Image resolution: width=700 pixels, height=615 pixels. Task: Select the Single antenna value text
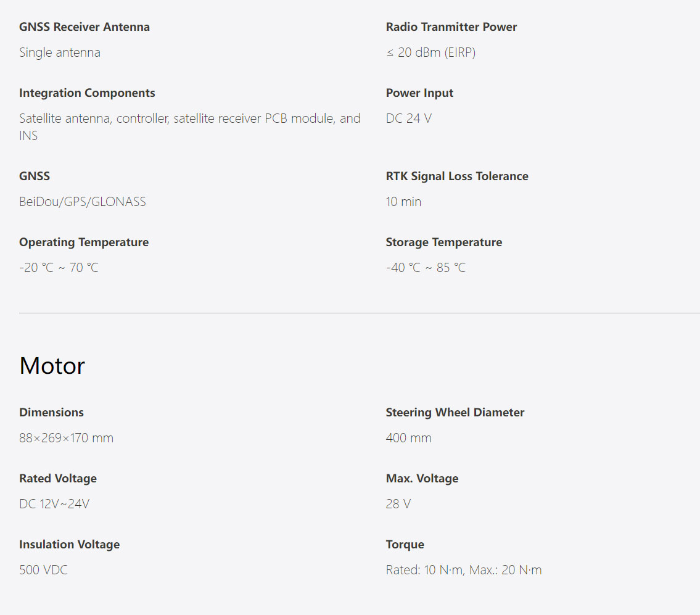[60, 52]
